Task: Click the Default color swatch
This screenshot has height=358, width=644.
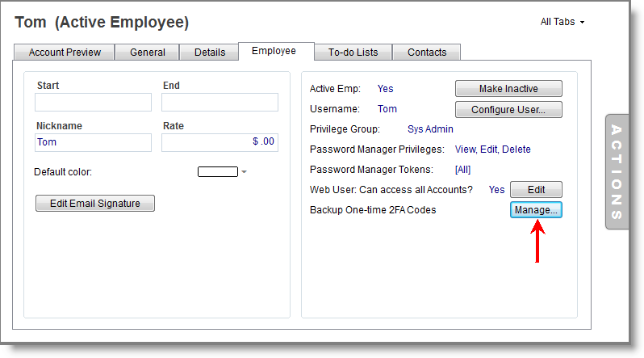Action: pyautogui.click(x=217, y=172)
